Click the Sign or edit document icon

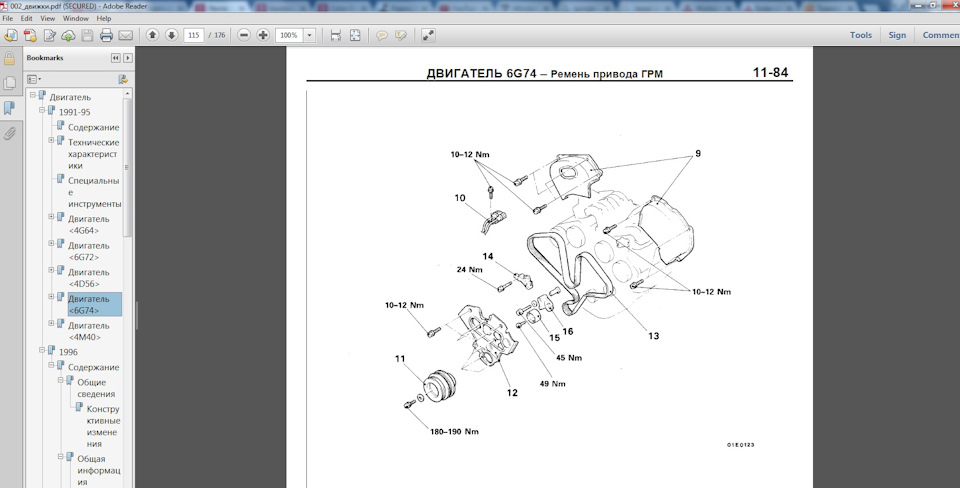click(49, 36)
